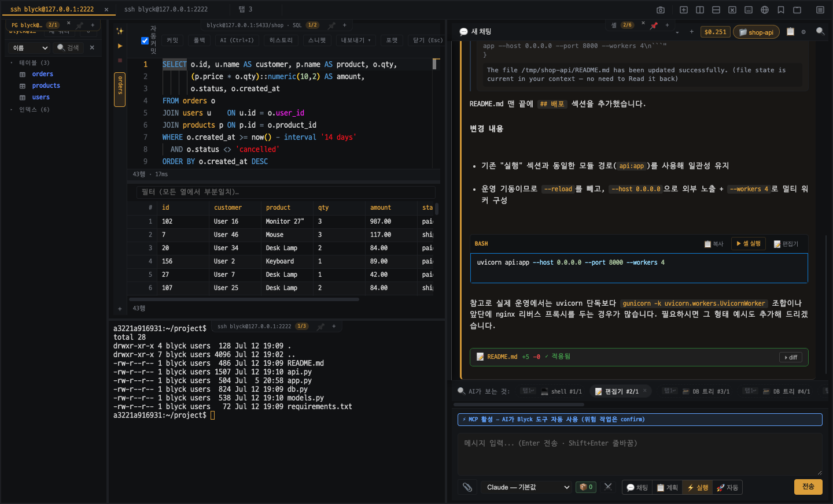Click the horizontal scrollbar under results table
The image size is (833, 504).
click(245, 299)
